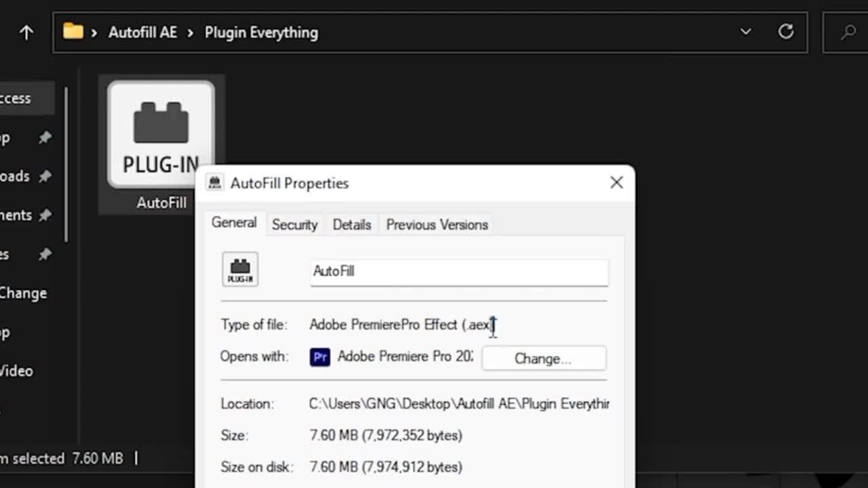868x488 pixels.
Task: Open the search box magnifier
Action: point(848,32)
